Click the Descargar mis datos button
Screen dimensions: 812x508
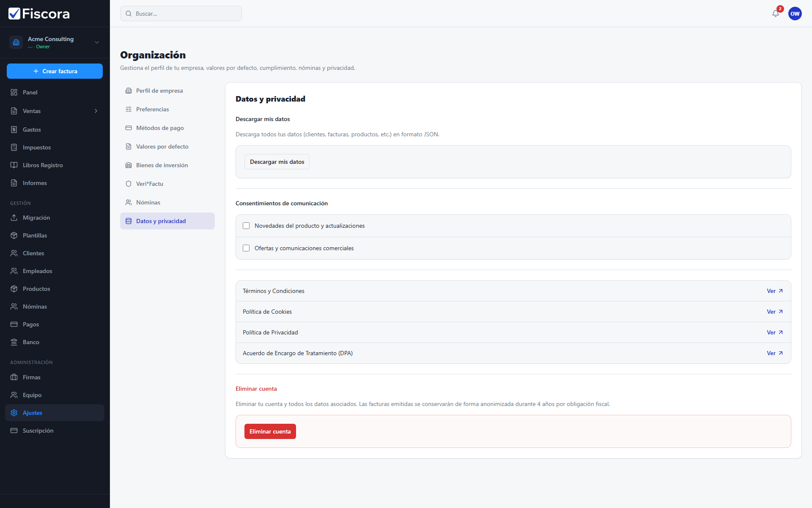[277, 162]
